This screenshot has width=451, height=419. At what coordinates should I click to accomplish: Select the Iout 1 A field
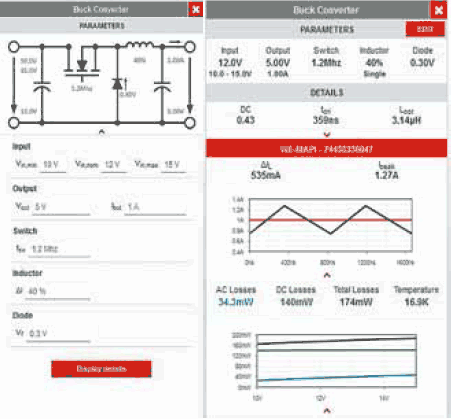[x=155, y=207]
